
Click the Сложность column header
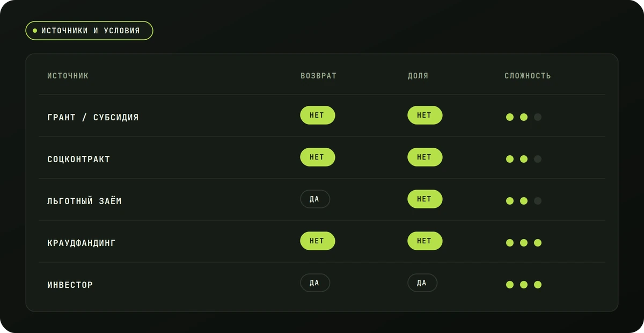[528, 76]
